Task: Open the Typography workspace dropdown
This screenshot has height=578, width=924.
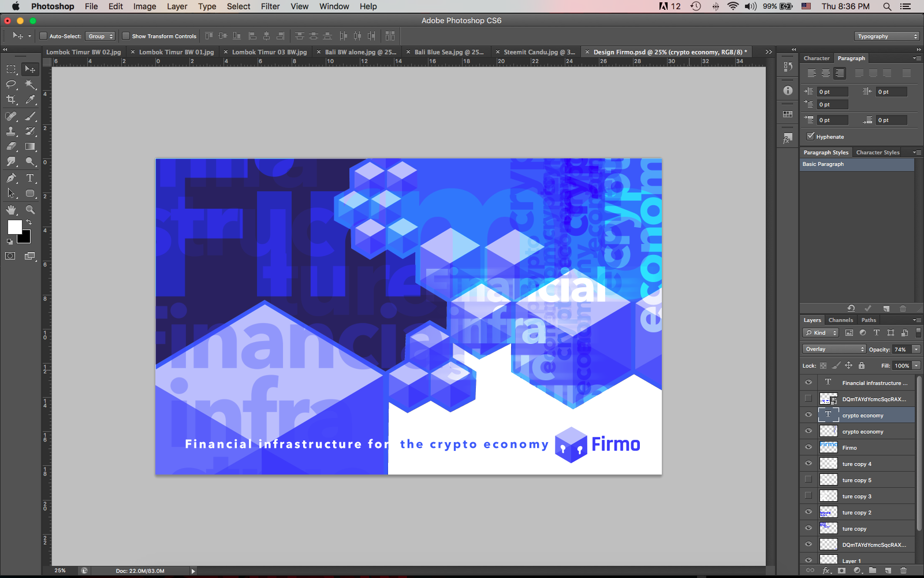Action: 886,36
